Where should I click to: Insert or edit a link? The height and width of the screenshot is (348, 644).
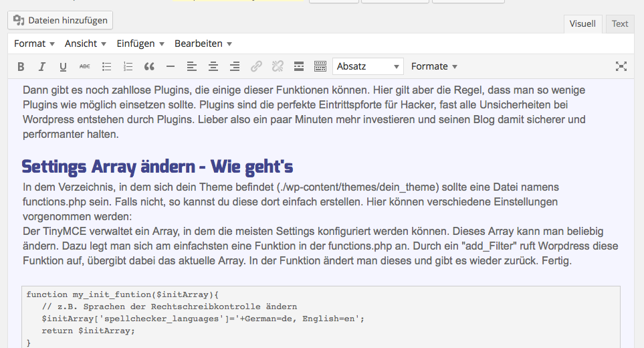[256, 66]
